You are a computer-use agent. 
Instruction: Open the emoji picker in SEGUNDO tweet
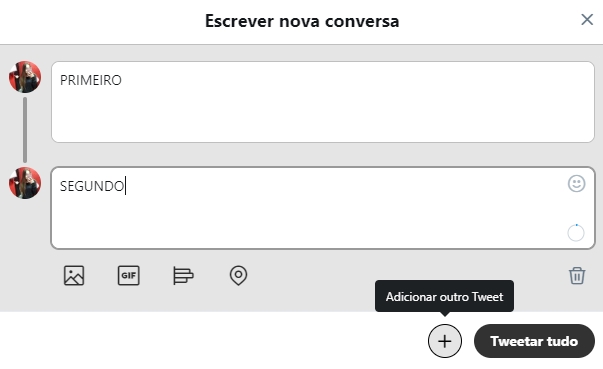coord(576,184)
